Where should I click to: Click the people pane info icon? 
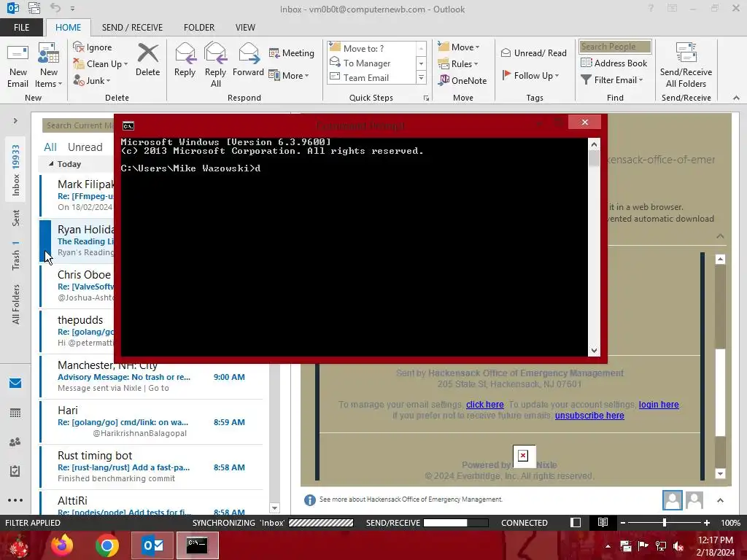(x=309, y=500)
